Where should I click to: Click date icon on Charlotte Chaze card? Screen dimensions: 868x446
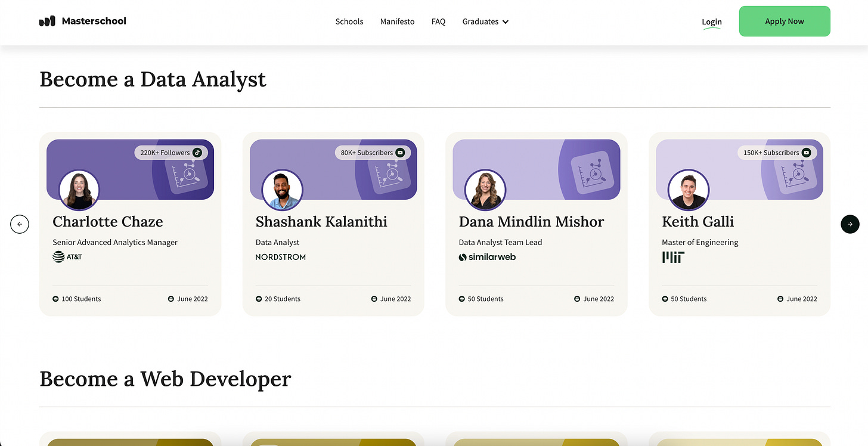coord(171,299)
